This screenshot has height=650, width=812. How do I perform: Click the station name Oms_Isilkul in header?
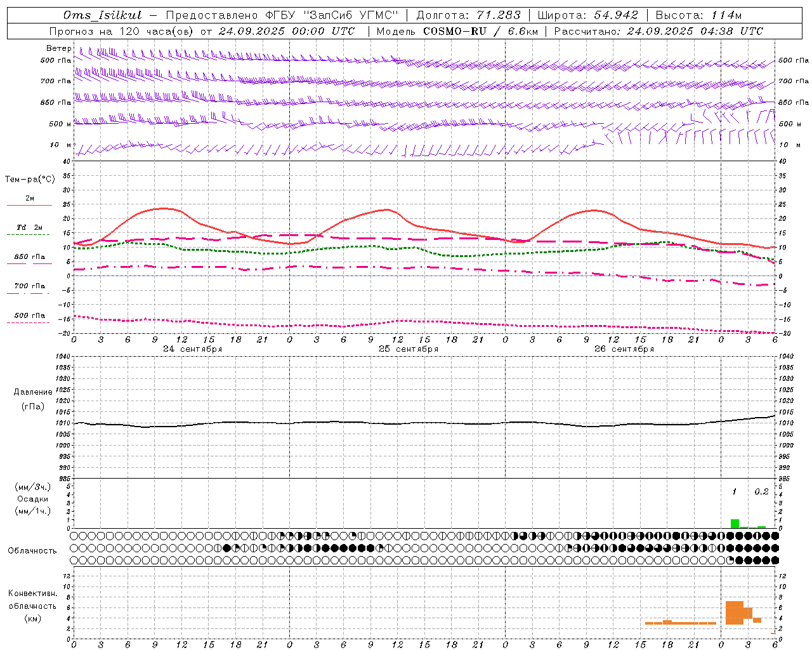102,15
